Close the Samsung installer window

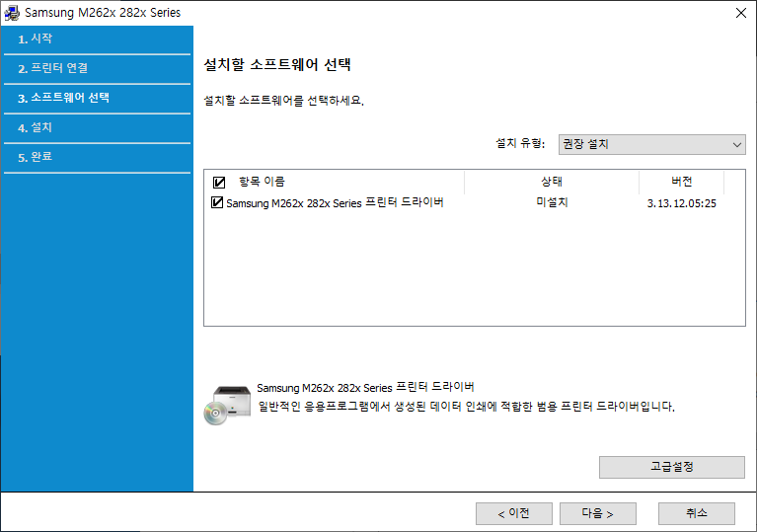click(x=741, y=13)
